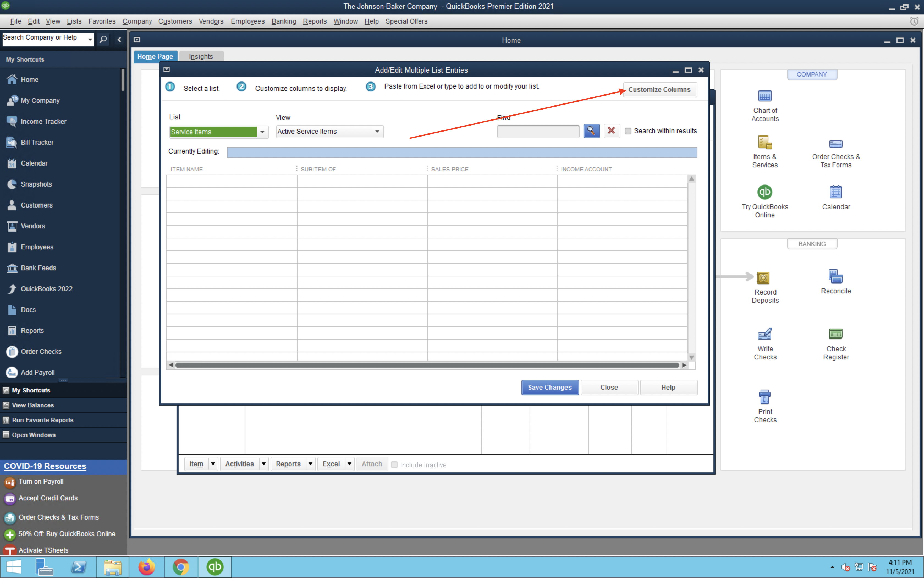Click the Help button in list entries dialog
Screen dimensions: 924x578
coord(668,387)
